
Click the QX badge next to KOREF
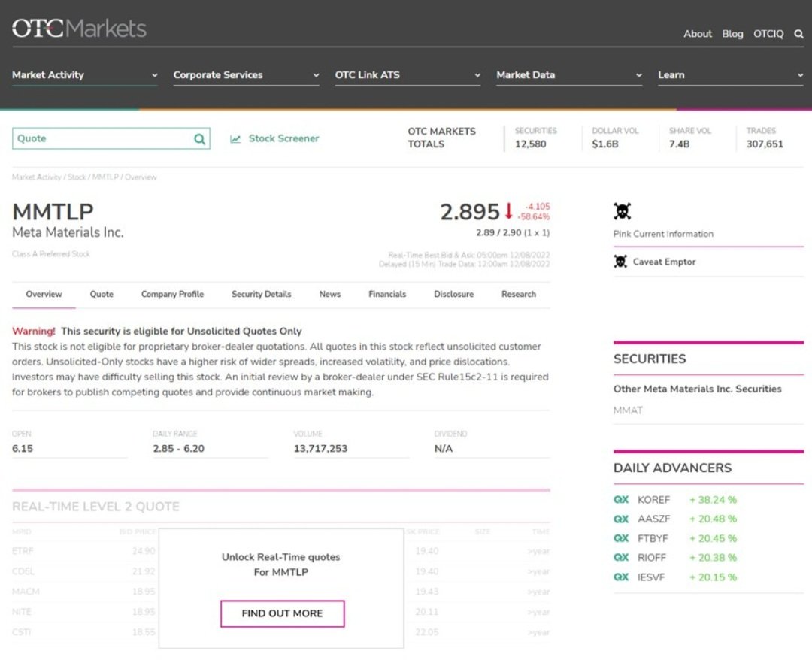621,500
